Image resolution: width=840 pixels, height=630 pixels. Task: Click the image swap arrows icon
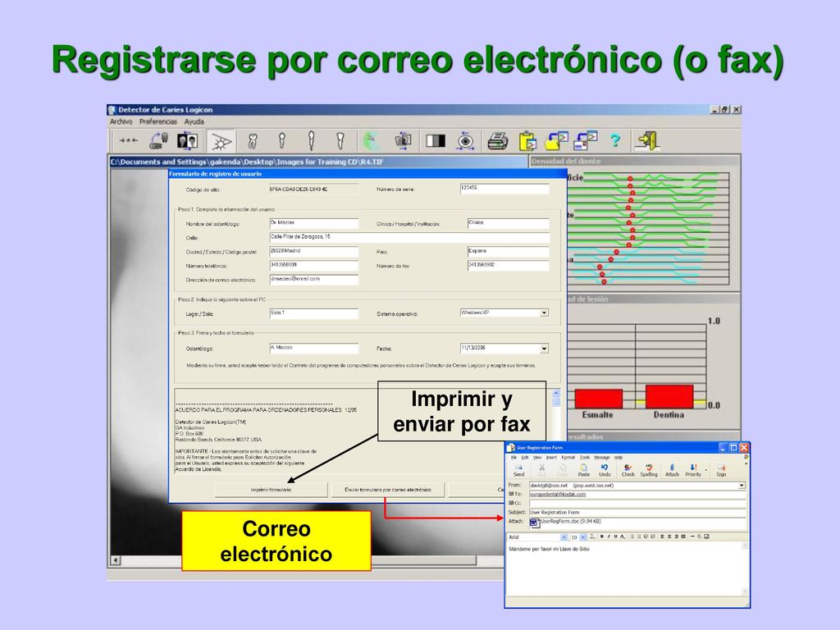pos(403,141)
